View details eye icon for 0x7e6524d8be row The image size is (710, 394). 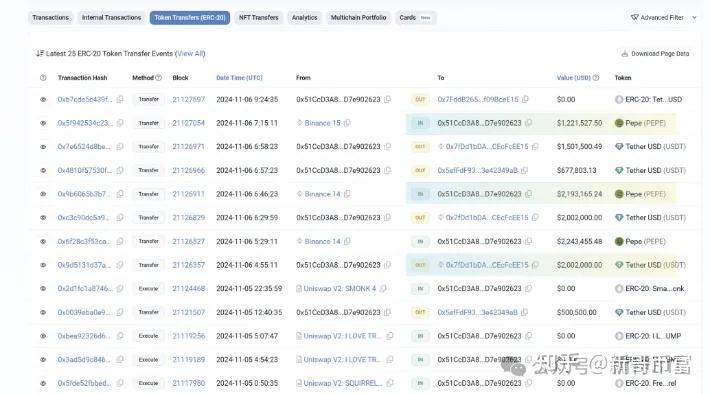click(x=43, y=147)
